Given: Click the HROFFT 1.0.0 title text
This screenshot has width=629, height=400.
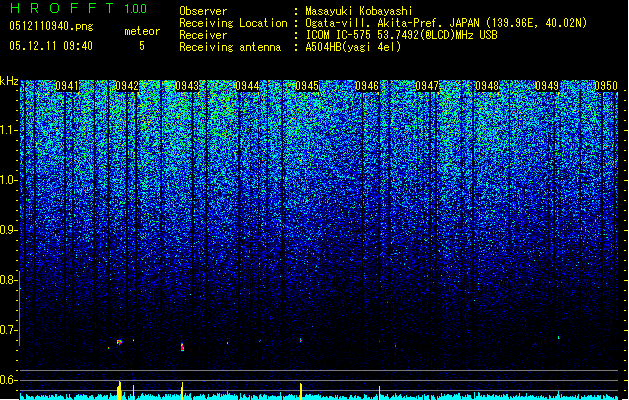Looking at the screenshot, I should pyautogui.click(x=78, y=8).
